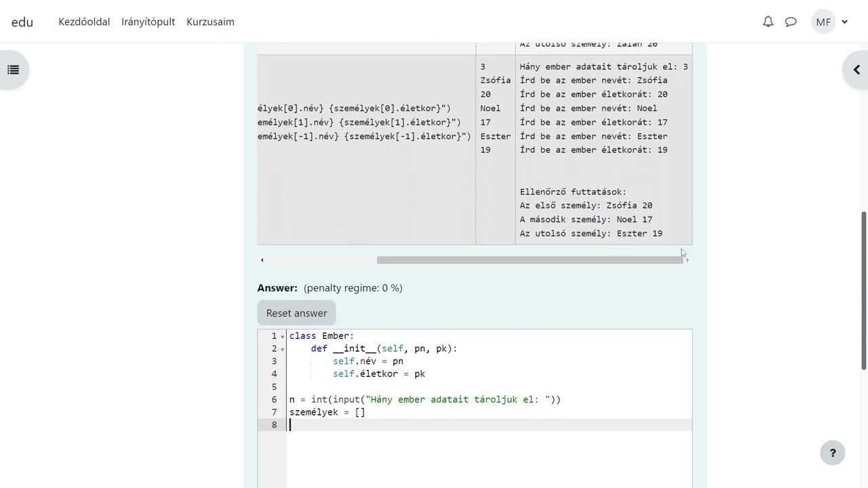Open the help question mark button
Viewport: 868px width, 488px height.
pos(833,453)
